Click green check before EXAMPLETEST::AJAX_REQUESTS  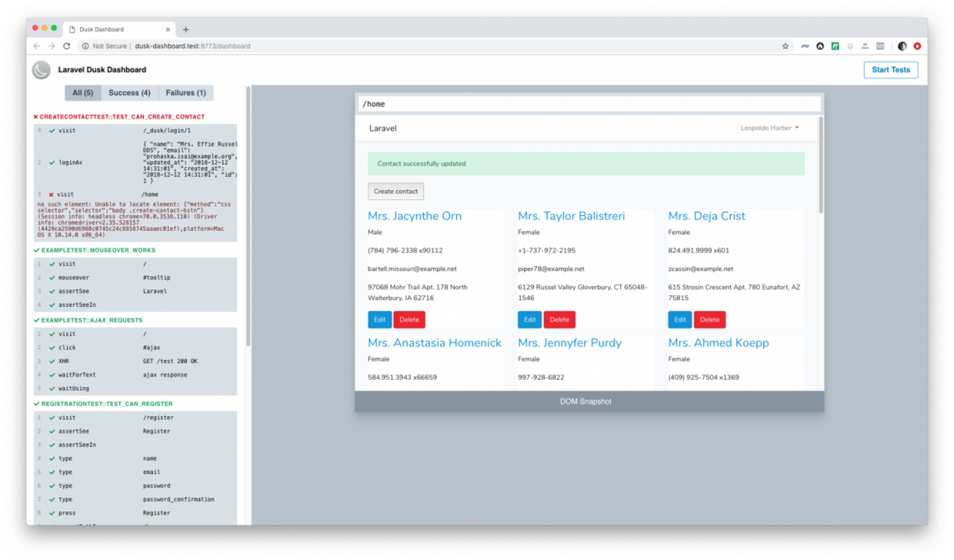[x=37, y=320]
